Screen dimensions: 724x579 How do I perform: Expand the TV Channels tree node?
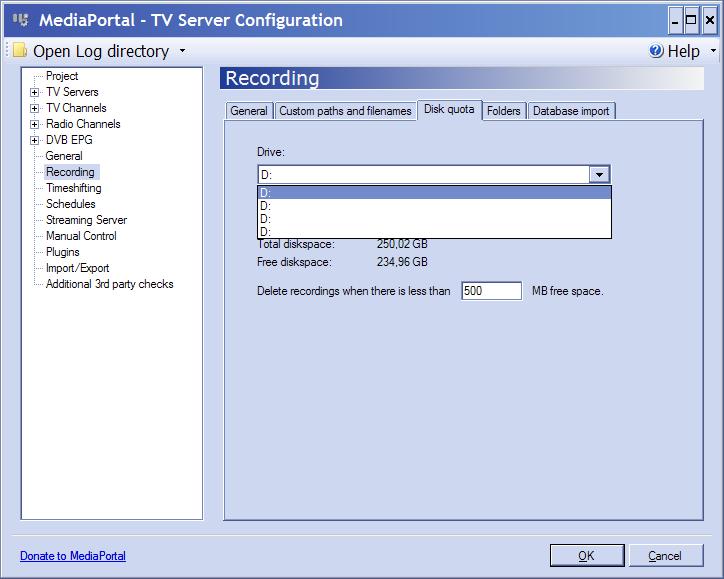tap(34, 109)
